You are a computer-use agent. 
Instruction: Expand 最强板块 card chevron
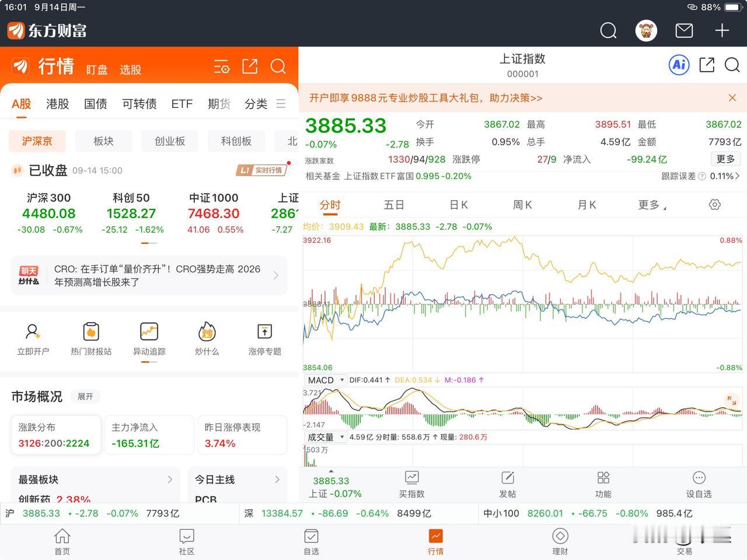click(170, 480)
